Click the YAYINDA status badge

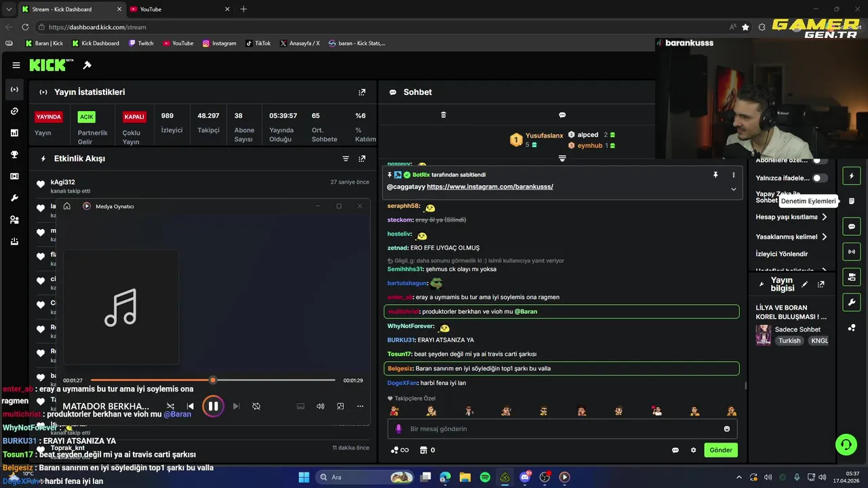49,117
